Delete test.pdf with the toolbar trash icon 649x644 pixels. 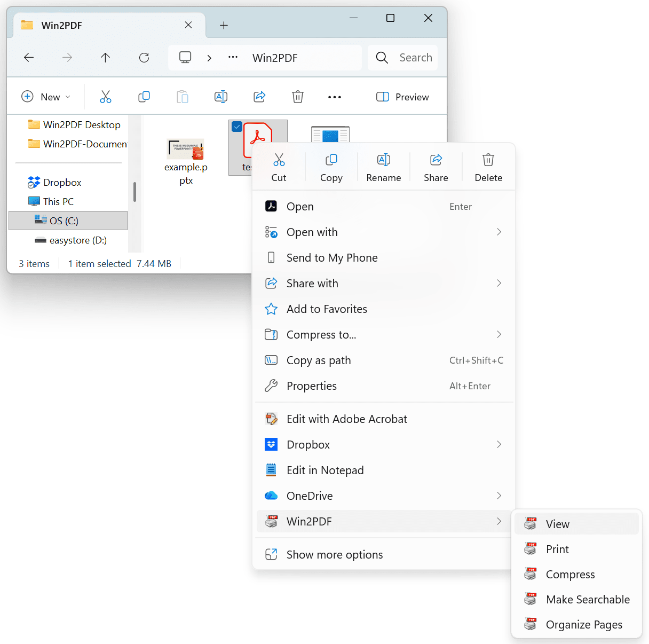[298, 97]
